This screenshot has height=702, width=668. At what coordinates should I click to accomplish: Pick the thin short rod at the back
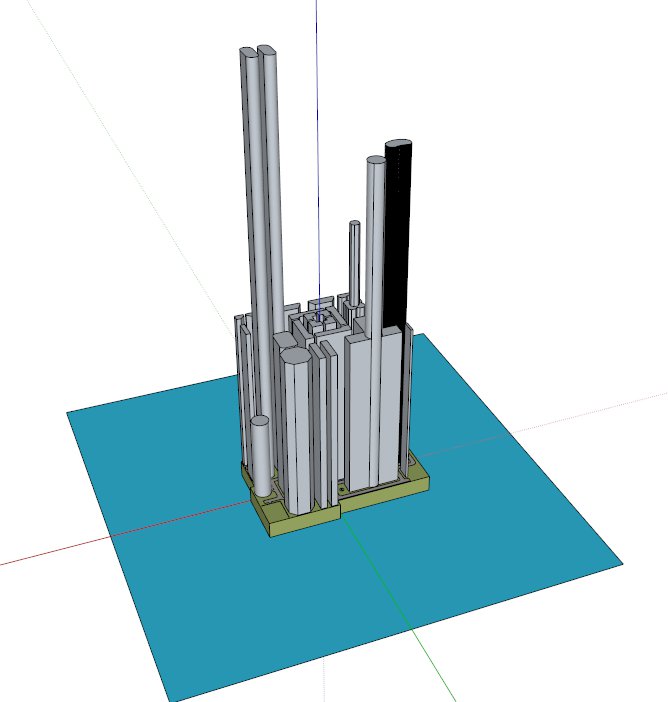pyautogui.click(x=354, y=264)
